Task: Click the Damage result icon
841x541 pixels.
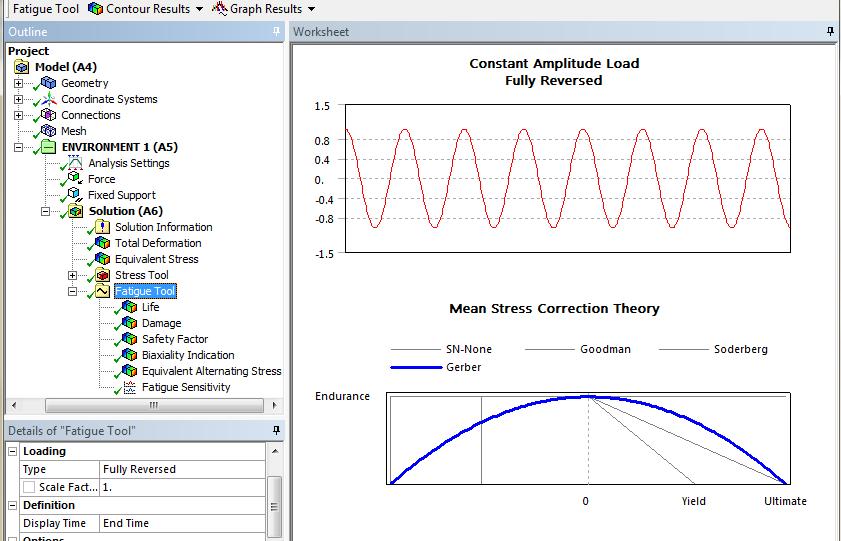Action: pos(129,323)
